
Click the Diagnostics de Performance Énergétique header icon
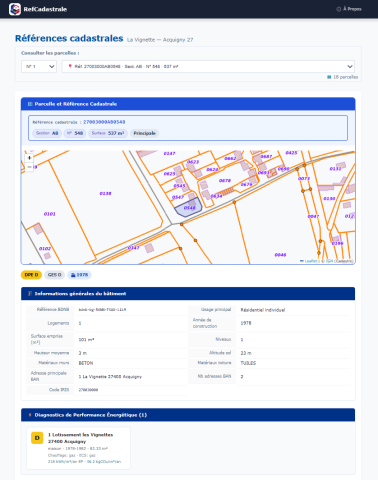tap(30, 415)
